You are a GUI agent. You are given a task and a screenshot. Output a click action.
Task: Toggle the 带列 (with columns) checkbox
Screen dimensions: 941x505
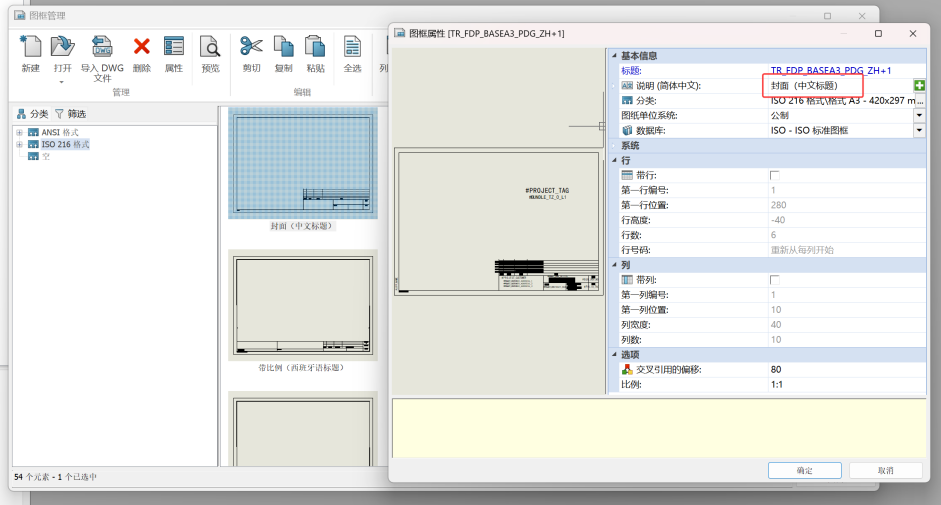(774, 280)
